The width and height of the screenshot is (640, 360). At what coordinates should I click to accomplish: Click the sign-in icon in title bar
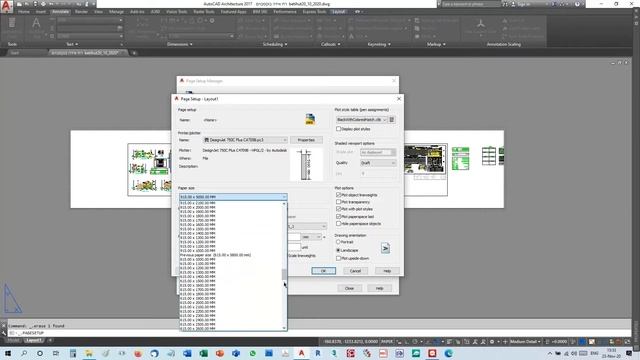tap(513, 4)
